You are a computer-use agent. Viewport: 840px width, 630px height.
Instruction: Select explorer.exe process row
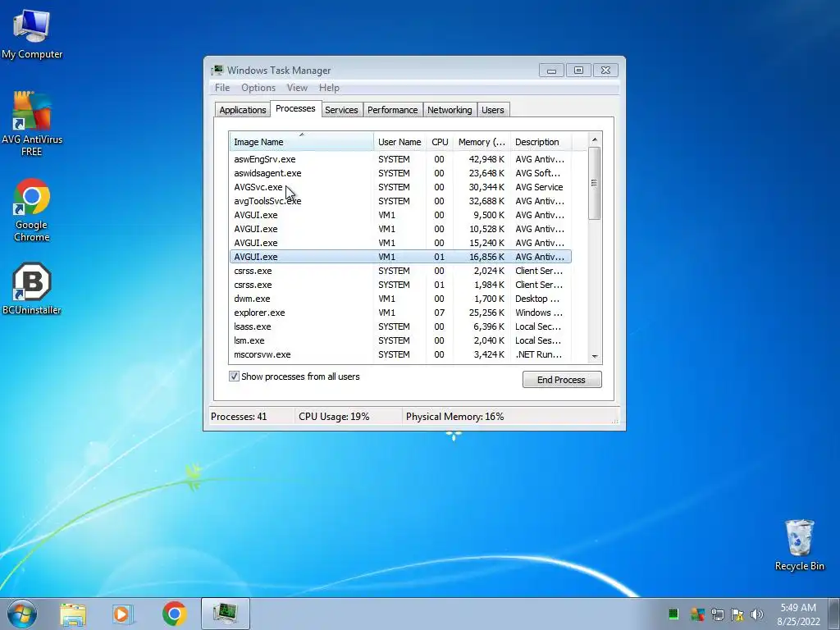(x=400, y=313)
